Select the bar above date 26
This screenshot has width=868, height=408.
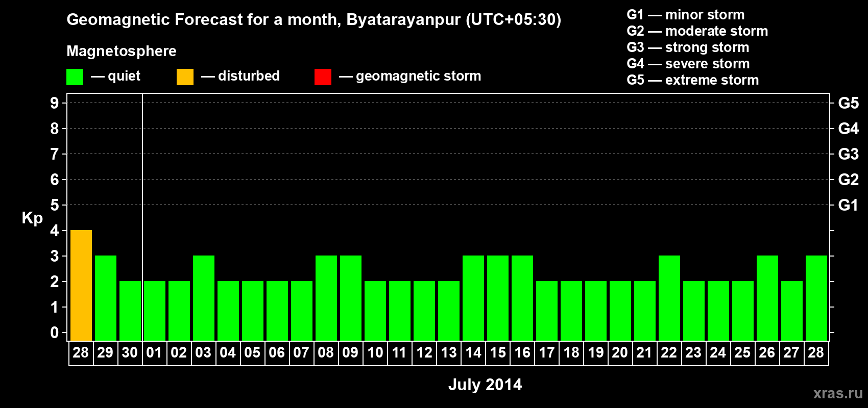coord(767,298)
